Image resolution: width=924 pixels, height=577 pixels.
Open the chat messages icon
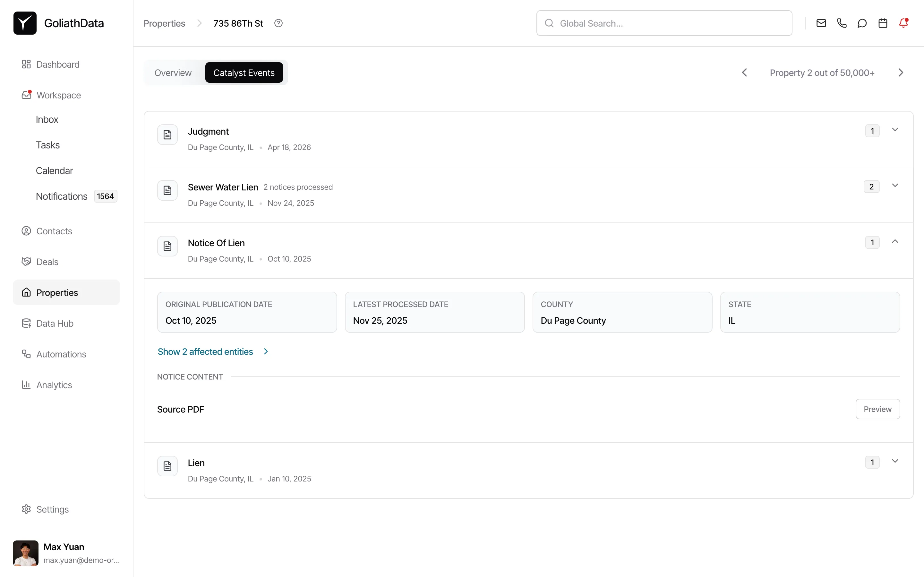862,23
